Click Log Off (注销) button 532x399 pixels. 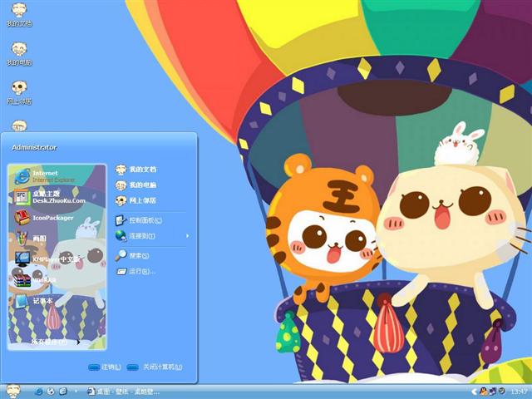tap(105, 367)
